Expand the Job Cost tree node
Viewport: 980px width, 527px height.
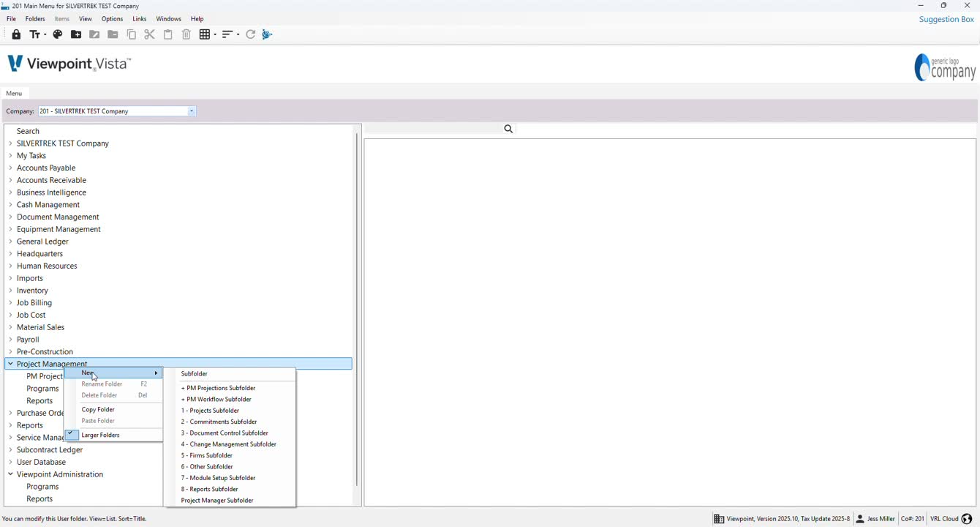tap(10, 315)
